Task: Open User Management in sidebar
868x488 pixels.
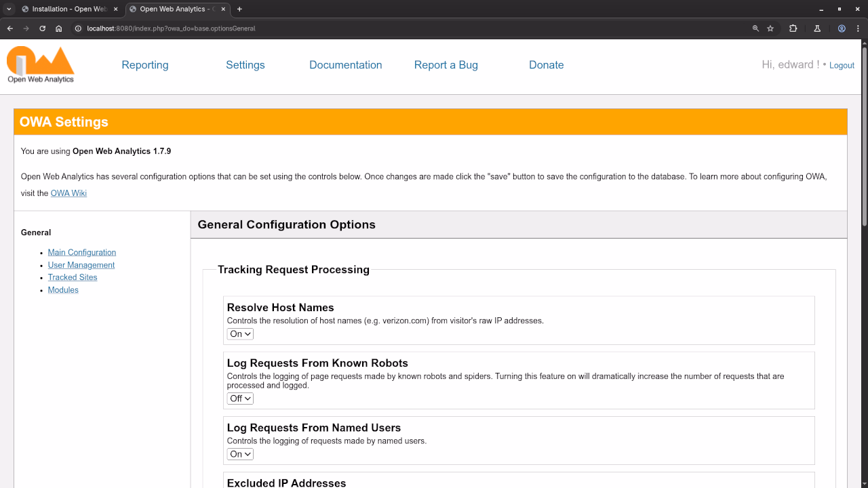Action: [x=81, y=265]
